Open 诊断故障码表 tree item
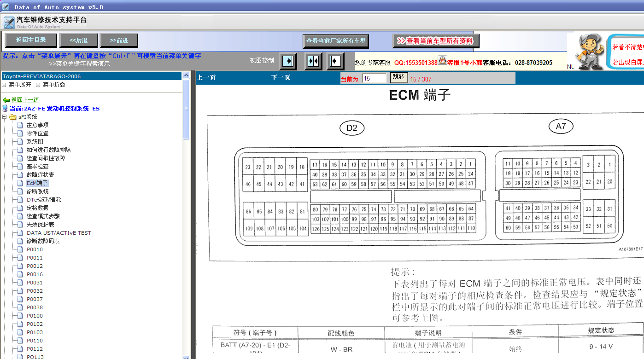 tap(43, 241)
